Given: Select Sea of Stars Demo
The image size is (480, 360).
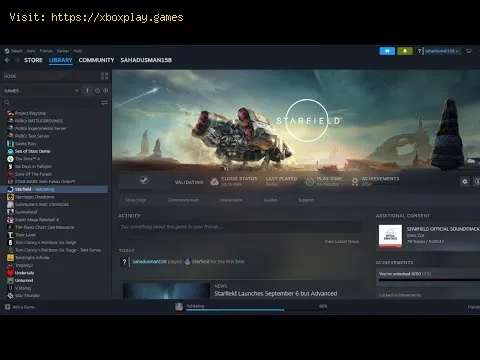Looking at the screenshot, I should [32, 151].
